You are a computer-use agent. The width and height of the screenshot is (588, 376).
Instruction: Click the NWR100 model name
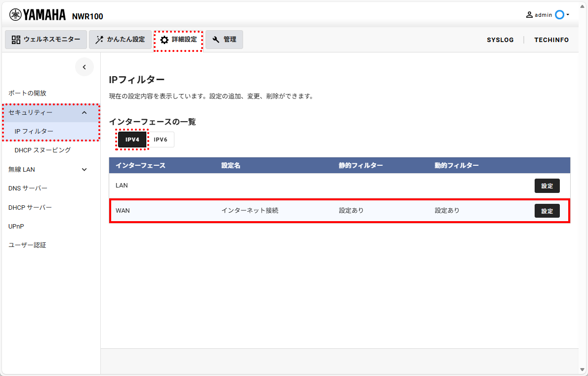tap(87, 16)
